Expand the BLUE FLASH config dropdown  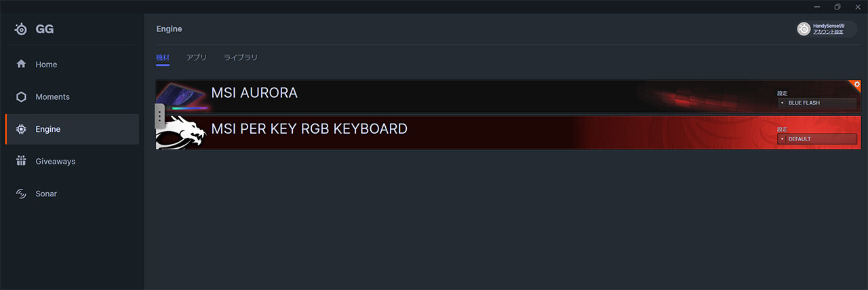(816, 103)
